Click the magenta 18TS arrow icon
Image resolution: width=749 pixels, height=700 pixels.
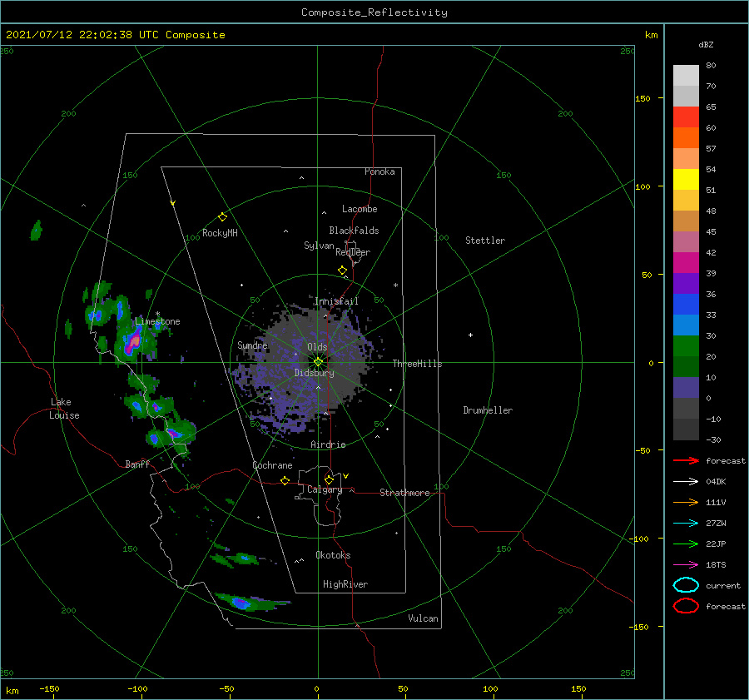click(686, 565)
